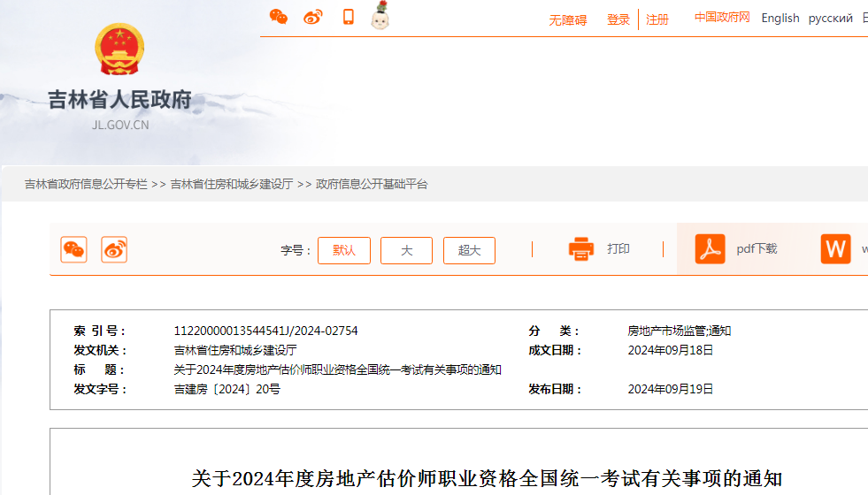The width and height of the screenshot is (868, 495).
Task: Click the PDF download icon
Action: click(710, 249)
